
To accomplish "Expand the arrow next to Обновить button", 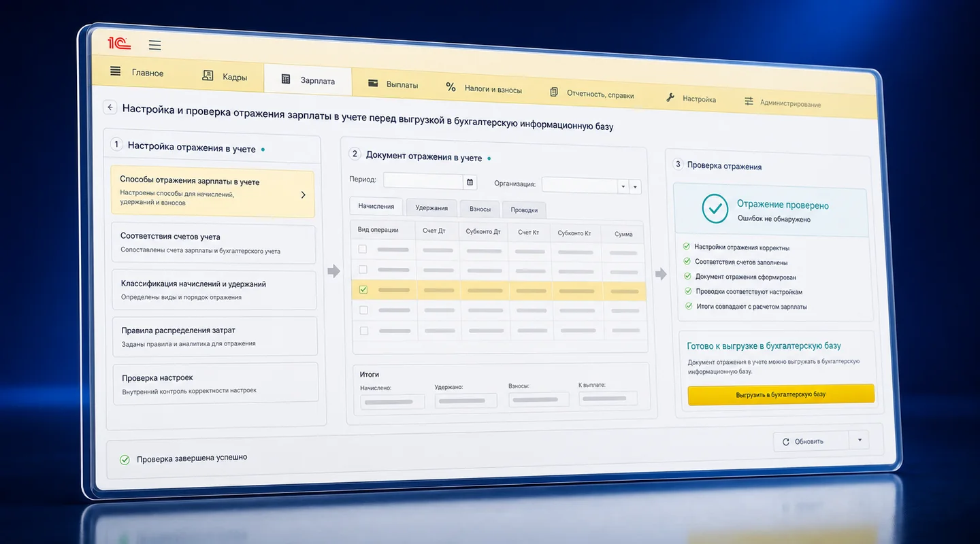I will click(x=859, y=440).
